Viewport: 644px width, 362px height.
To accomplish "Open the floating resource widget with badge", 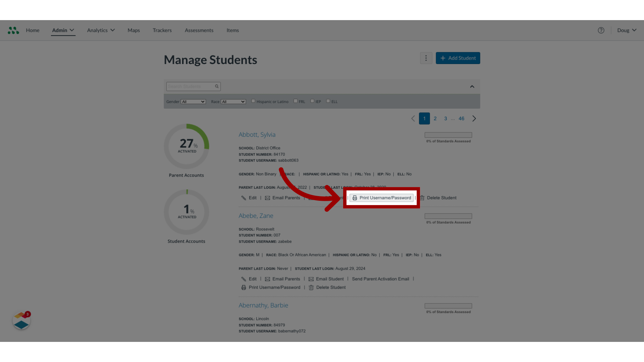I will [21, 321].
